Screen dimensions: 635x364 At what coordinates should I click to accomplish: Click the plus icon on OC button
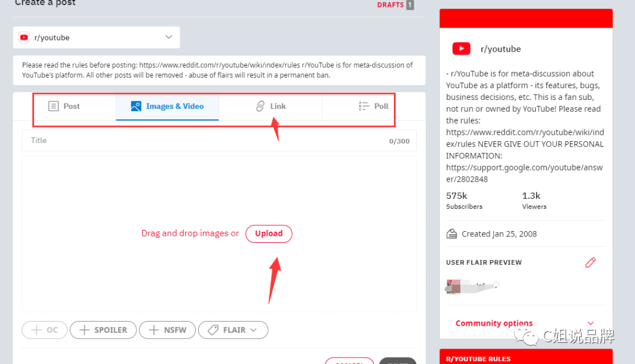point(36,330)
